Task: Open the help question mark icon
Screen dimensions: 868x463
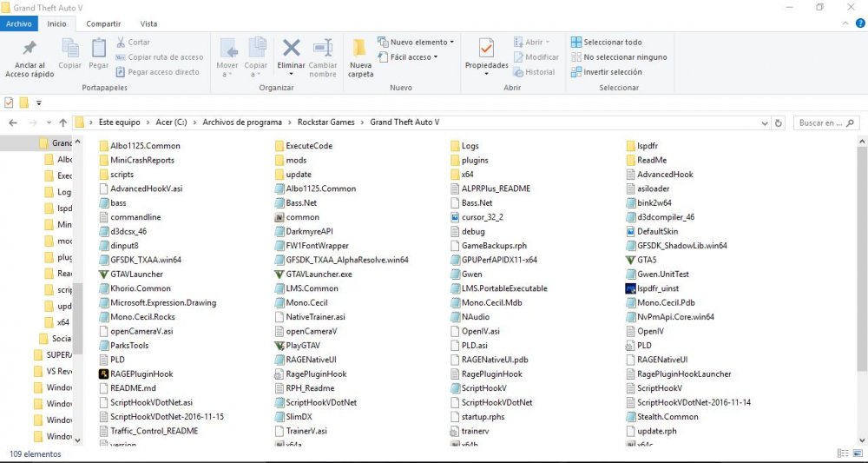Action: coord(860,23)
